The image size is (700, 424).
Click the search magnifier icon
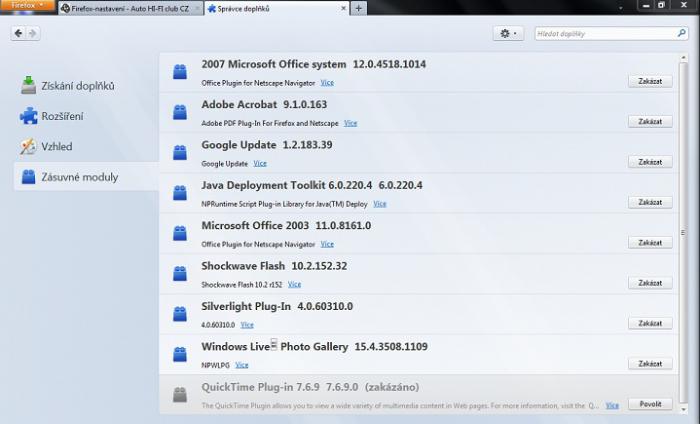[681, 34]
